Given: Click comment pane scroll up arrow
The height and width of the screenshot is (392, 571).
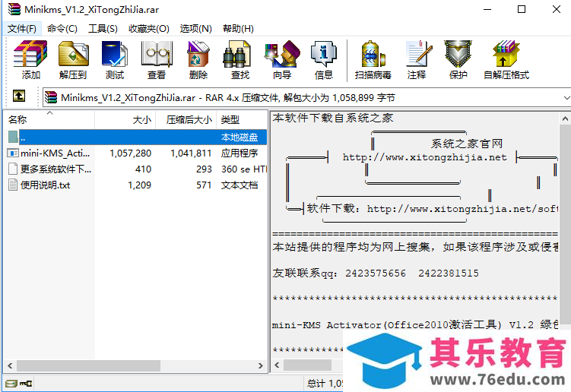Looking at the screenshot, I should [565, 119].
